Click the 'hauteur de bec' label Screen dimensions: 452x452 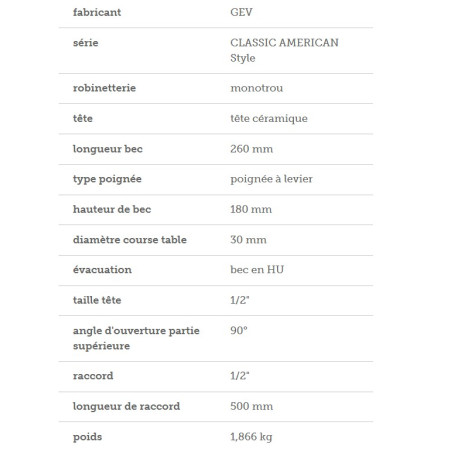112,209
